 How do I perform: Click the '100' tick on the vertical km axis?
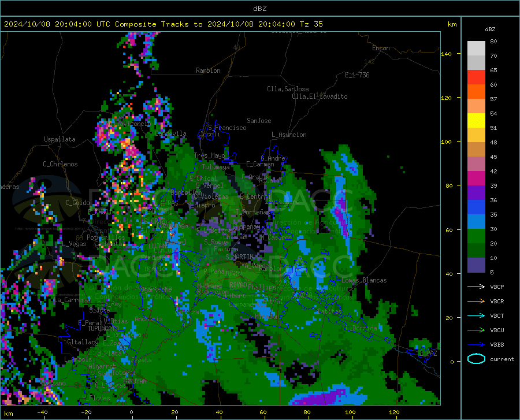pos(446,142)
